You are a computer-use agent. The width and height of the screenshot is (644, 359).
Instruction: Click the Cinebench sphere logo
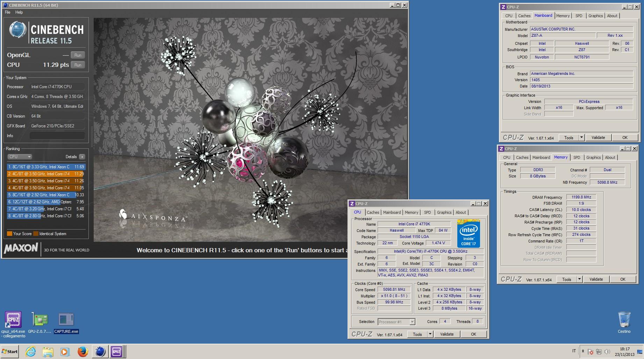point(18,30)
